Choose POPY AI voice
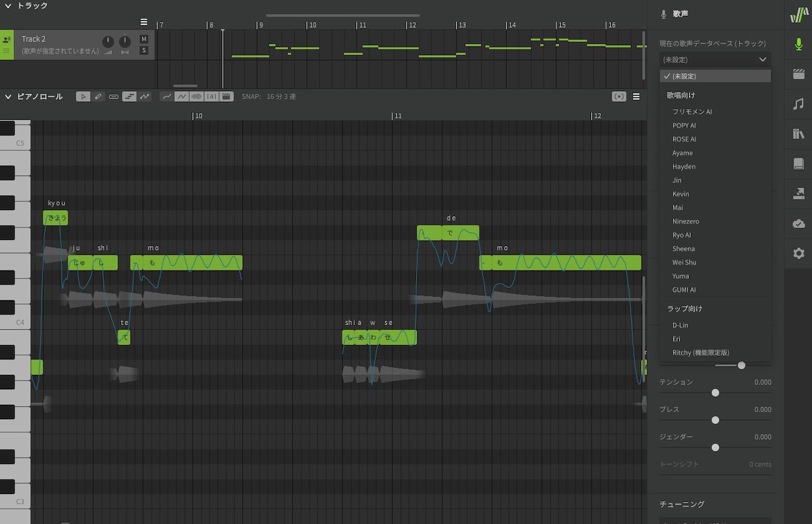 point(684,126)
